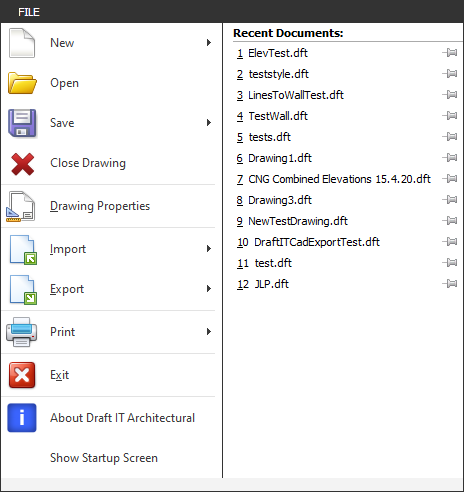Image resolution: width=464 pixels, height=492 pixels.
Task: Expand the New submenu arrow
Action: (209, 43)
